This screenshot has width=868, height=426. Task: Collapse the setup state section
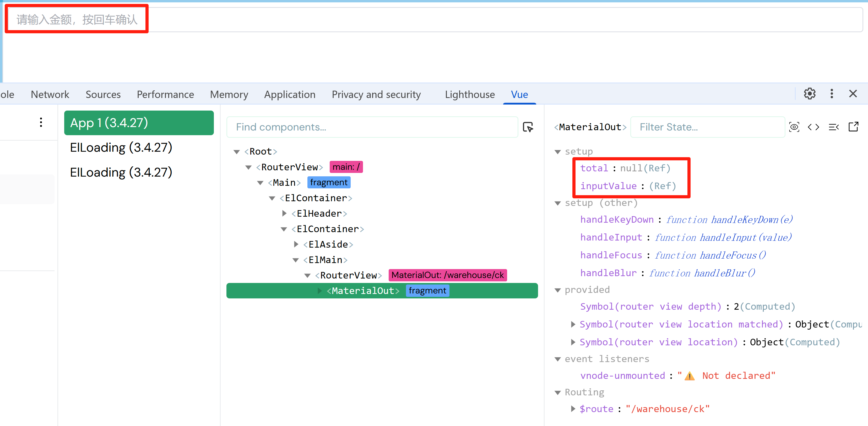point(558,152)
